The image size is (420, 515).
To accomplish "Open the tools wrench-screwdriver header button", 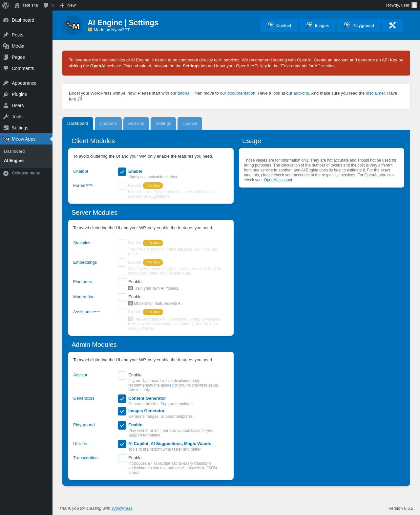I will (x=392, y=25).
